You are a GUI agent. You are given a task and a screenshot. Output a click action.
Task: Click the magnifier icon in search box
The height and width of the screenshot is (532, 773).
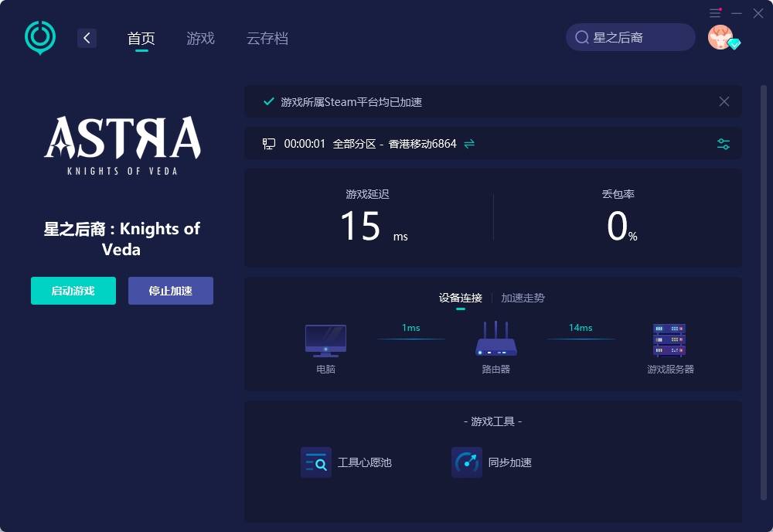click(x=582, y=37)
